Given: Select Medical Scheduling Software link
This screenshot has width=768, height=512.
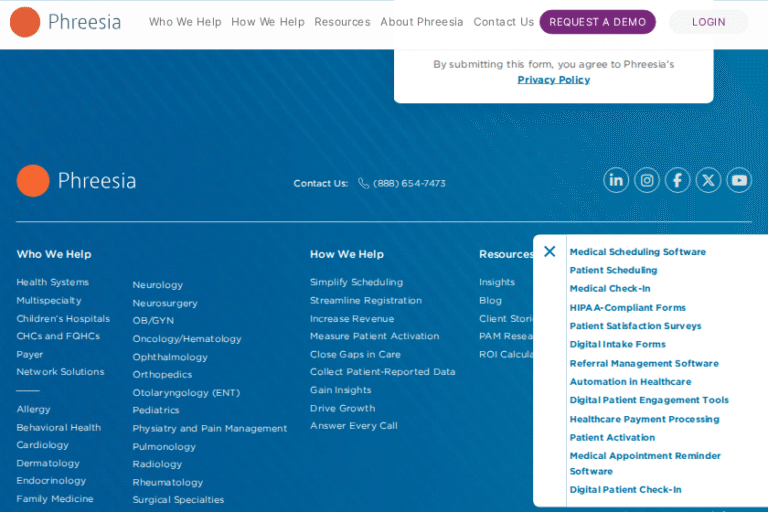Looking at the screenshot, I should [637, 252].
